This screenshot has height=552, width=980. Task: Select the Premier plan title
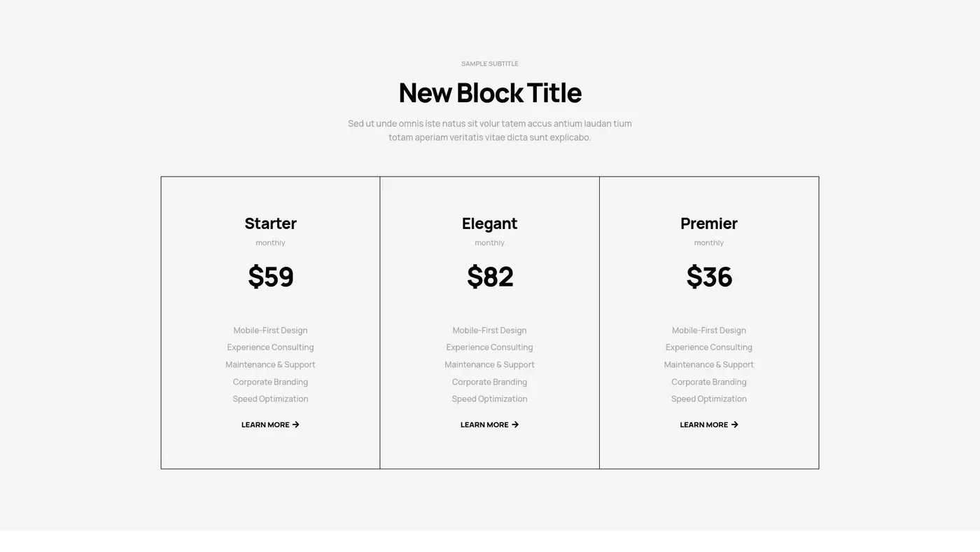(708, 223)
